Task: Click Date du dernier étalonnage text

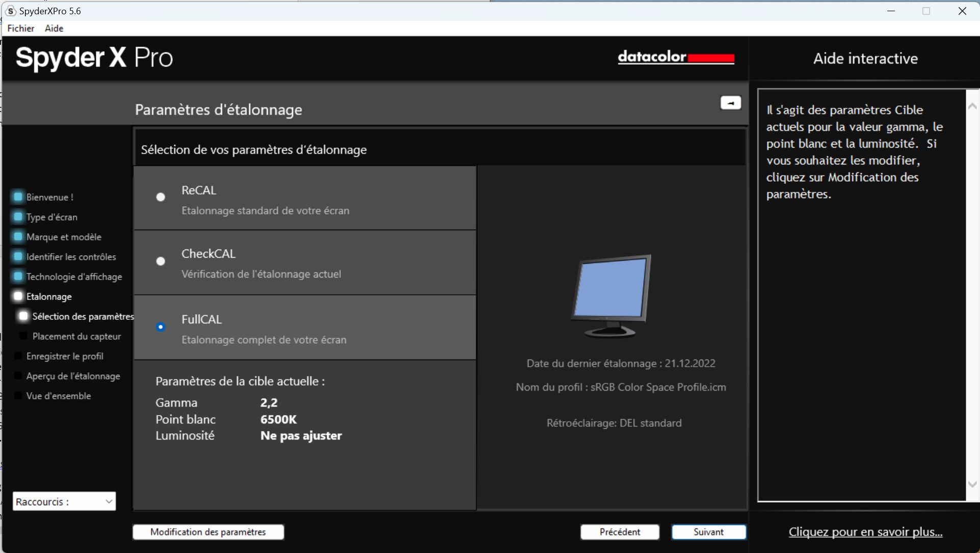Action: (x=621, y=364)
